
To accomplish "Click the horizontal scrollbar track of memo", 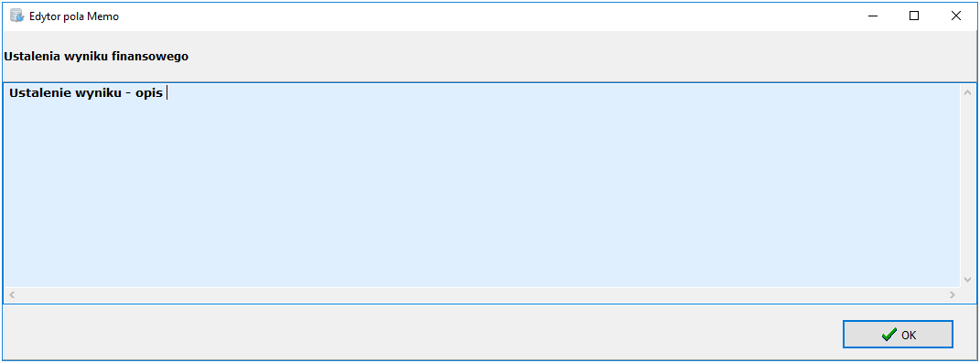I will (x=481, y=294).
